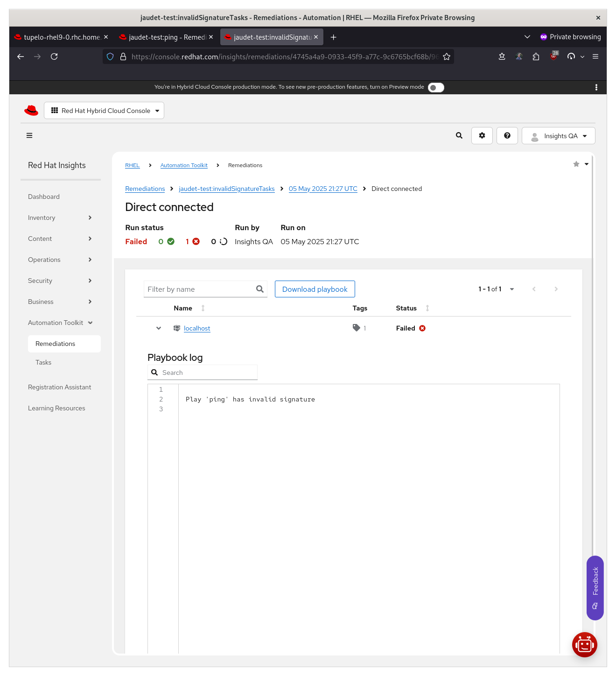Go to jaudet-test:invalidSignatureTasks breadcrumb
This screenshot has height=676, width=616.
click(227, 189)
